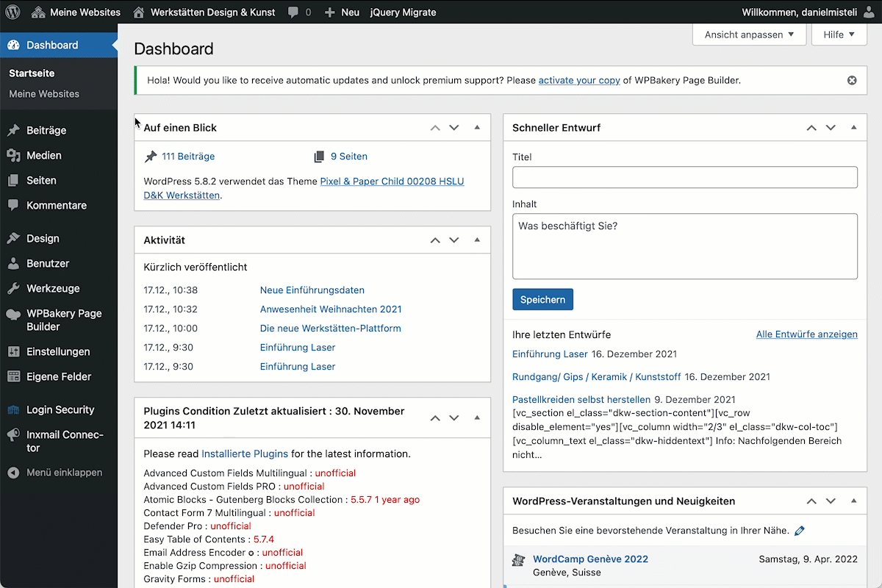Click the WordPress logo in admin bar
Image resolution: width=882 pixels, height=588 pixels.
(x=12, y=12)
